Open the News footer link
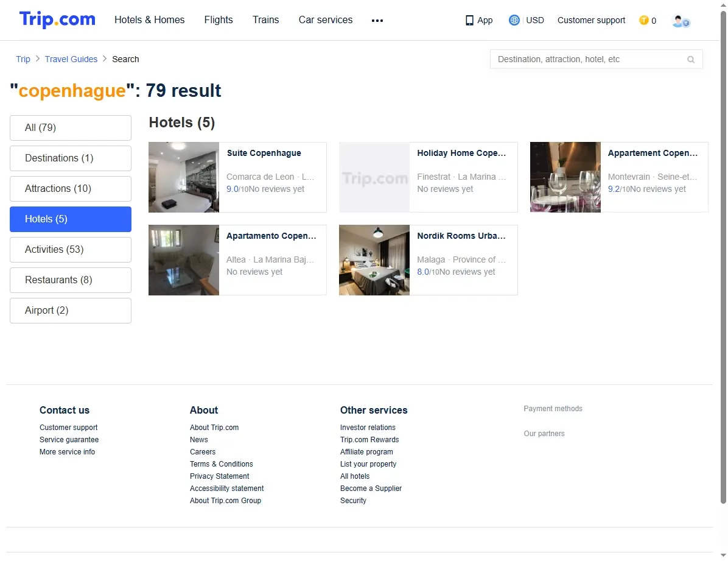This screenshot has height=561, width=728. [x=198, y=440]
